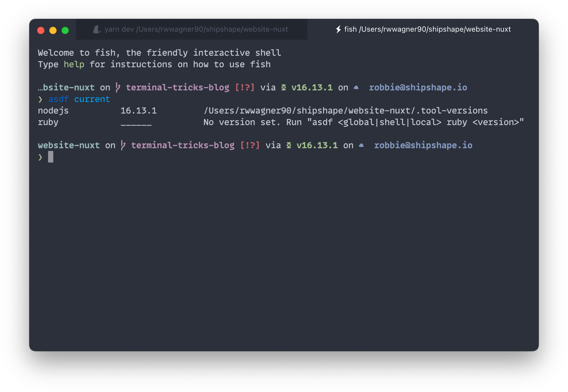Click the cloud icon near robbie@shipshape.io

point(356,87)
